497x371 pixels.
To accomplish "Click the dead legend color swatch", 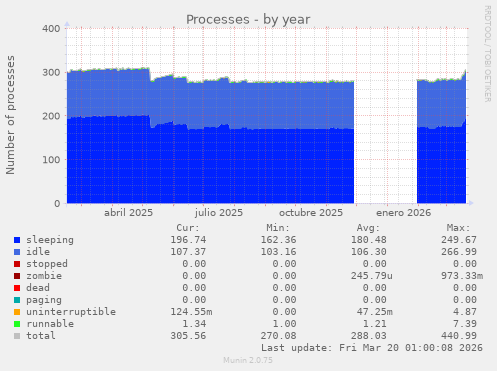I will (17, 288).
